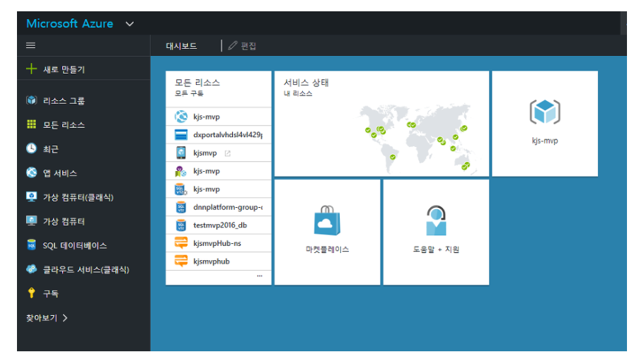The image size is (639, 364).
Task: Click the 서비스 상태 tile title
Action: pos(306,82)
